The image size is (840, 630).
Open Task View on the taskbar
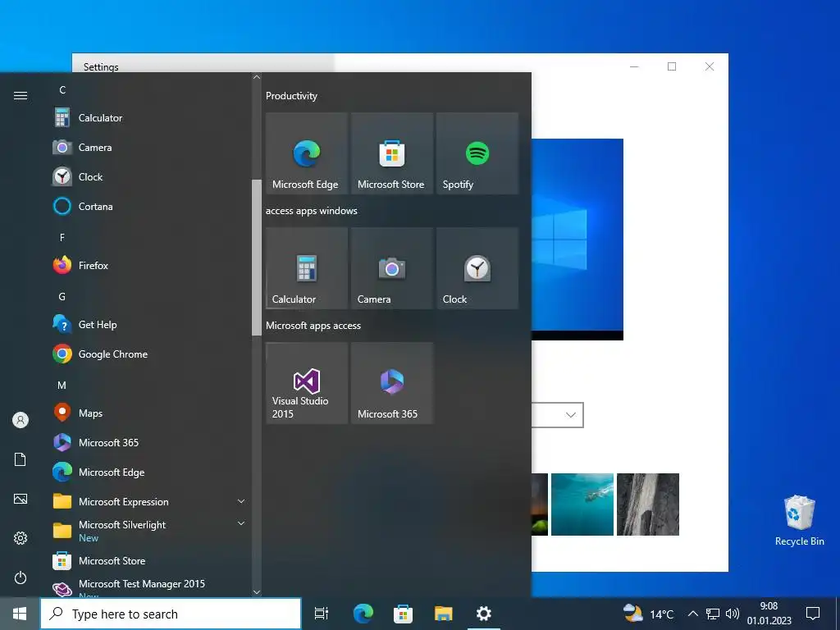[x=322, y=614]
